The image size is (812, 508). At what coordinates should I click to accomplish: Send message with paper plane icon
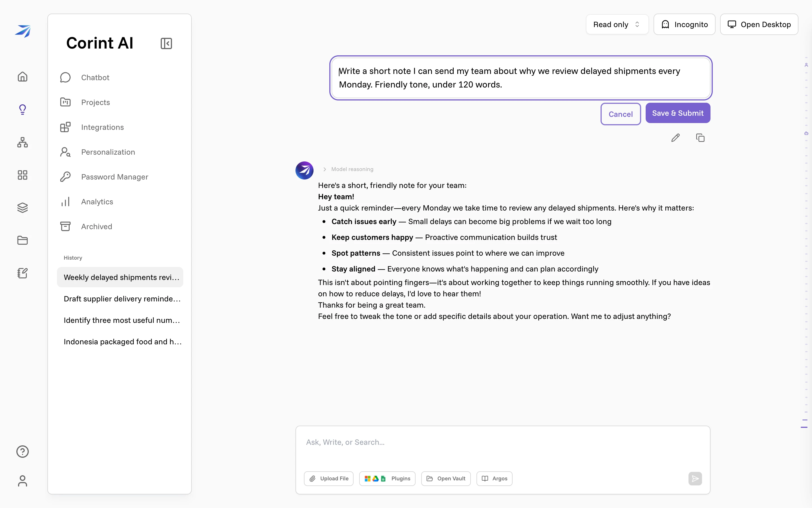(x=695, y=478)
